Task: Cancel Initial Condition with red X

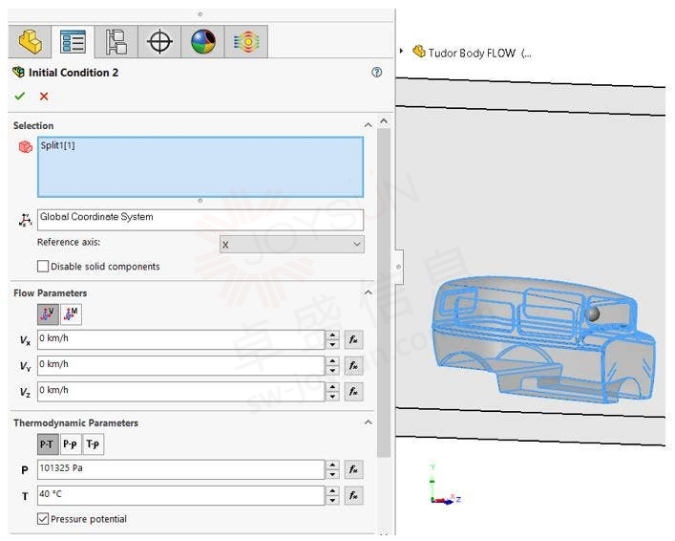Action: coord(44,96)
